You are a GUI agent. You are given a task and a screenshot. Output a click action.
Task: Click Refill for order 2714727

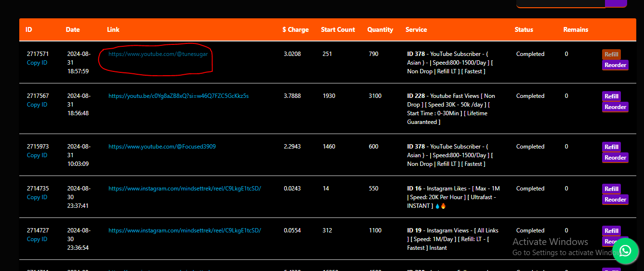coord(611,231)
